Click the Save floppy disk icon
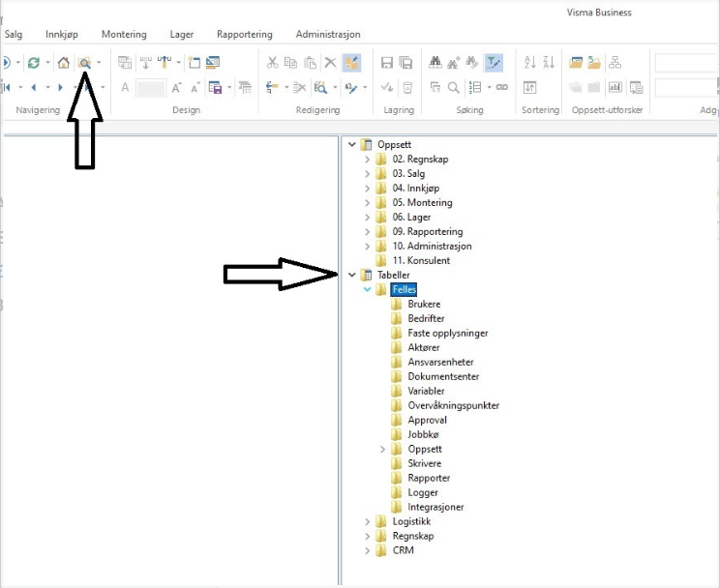This screenshot has width=720, height=588. pyautogui.click(x=387, y=63)
